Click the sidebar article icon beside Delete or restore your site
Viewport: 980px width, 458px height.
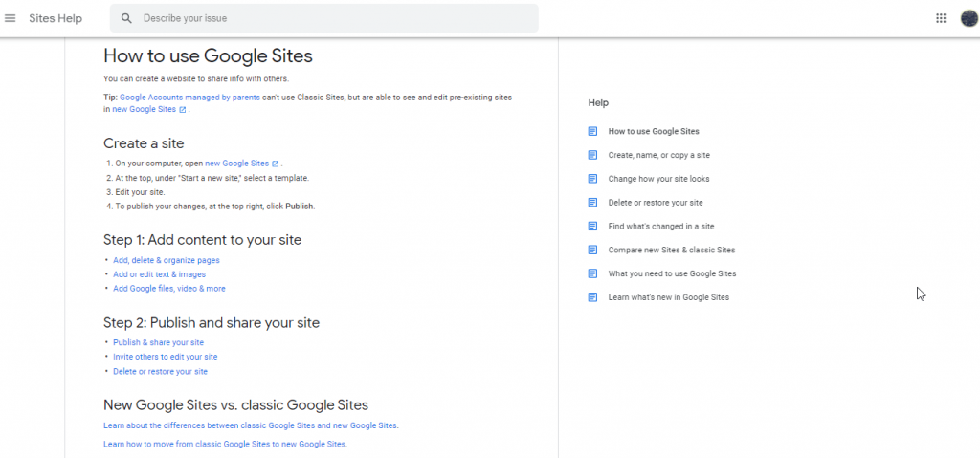tap(592, 203)
